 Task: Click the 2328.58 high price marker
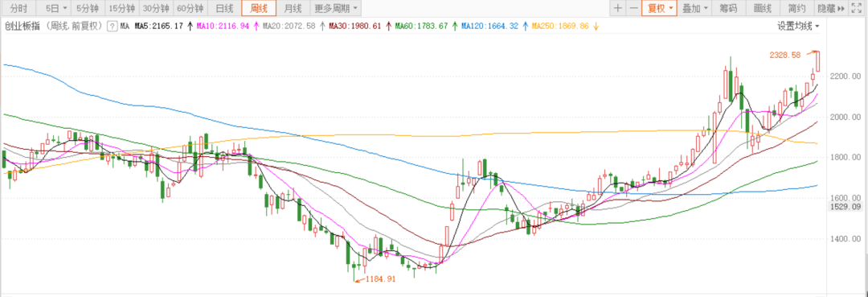pos(785,55)
